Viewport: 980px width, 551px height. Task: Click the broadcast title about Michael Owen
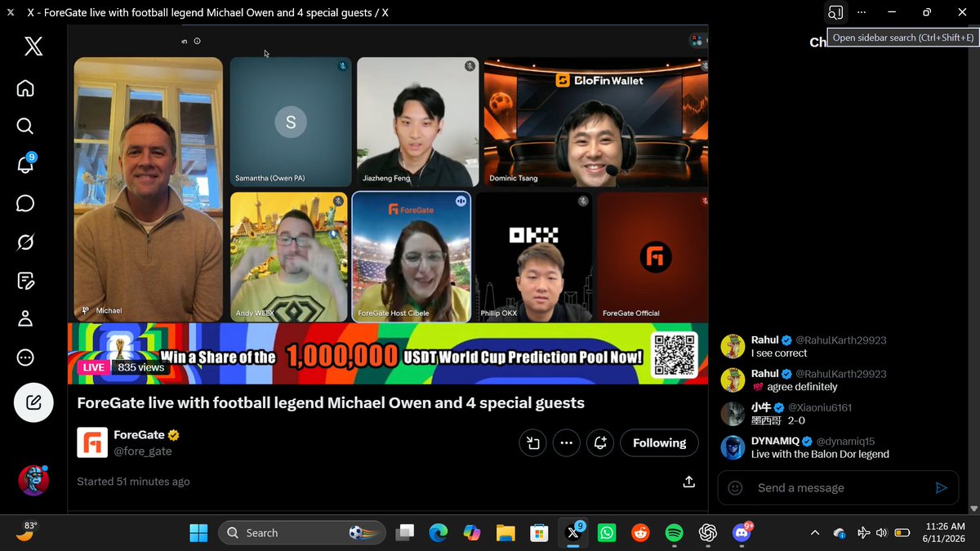[331, 403]
